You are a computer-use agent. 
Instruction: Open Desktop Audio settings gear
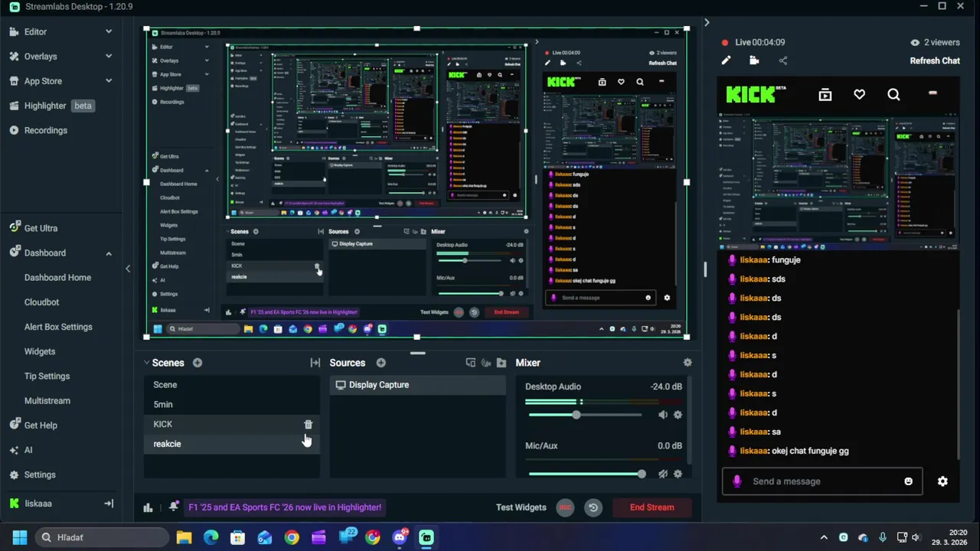[x=678, y=415]
